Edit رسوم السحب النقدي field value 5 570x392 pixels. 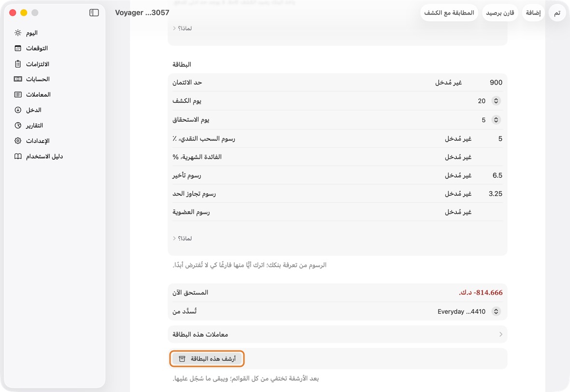tap(500, 139)
